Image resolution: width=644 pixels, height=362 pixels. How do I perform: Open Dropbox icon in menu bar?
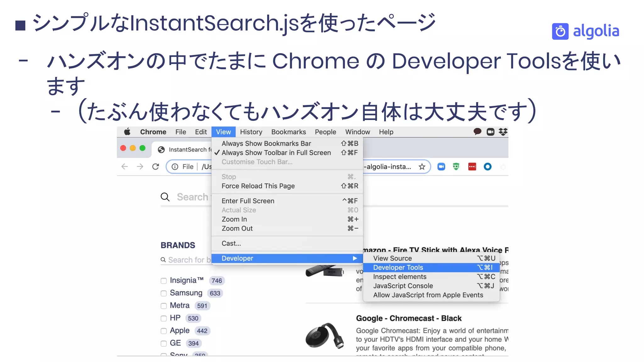pos(503,132)
